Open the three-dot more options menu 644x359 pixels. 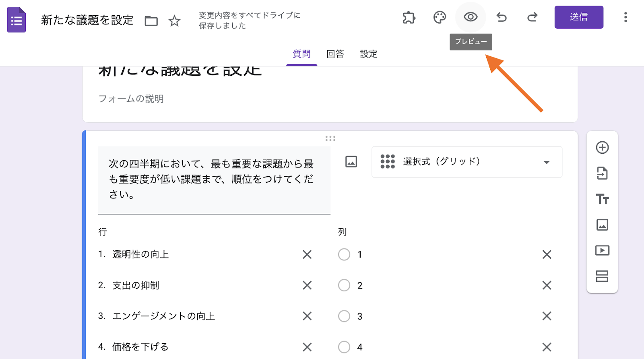pos(625,17)
